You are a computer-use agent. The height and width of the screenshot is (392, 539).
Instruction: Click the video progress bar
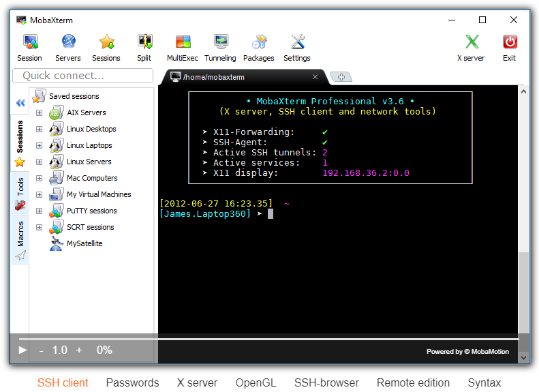tap(268, 338)
